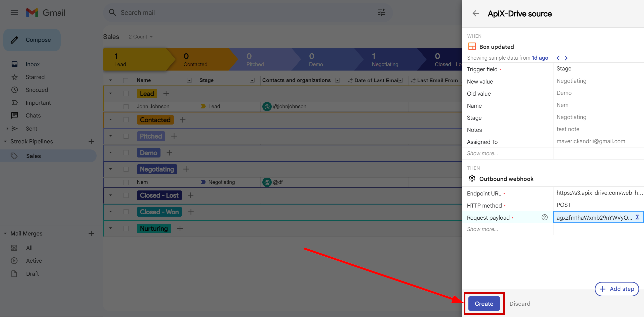Click Show more under Assigned To

point(482,153)
